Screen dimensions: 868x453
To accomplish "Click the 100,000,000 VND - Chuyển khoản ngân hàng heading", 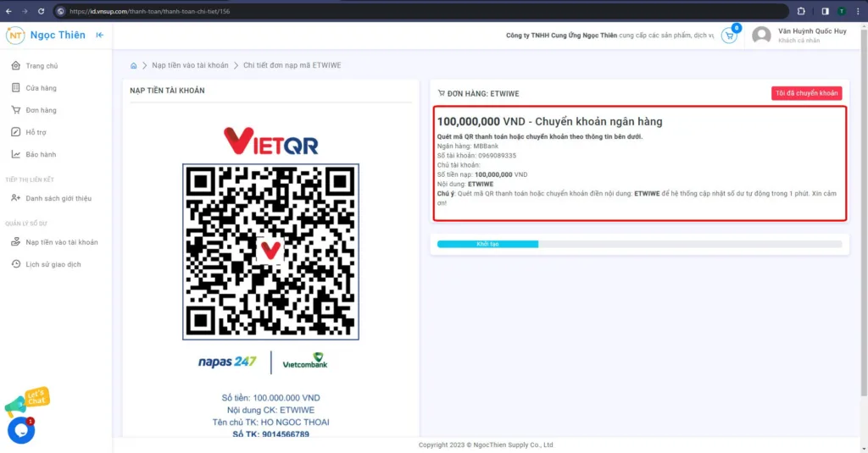I will point(549,122).
